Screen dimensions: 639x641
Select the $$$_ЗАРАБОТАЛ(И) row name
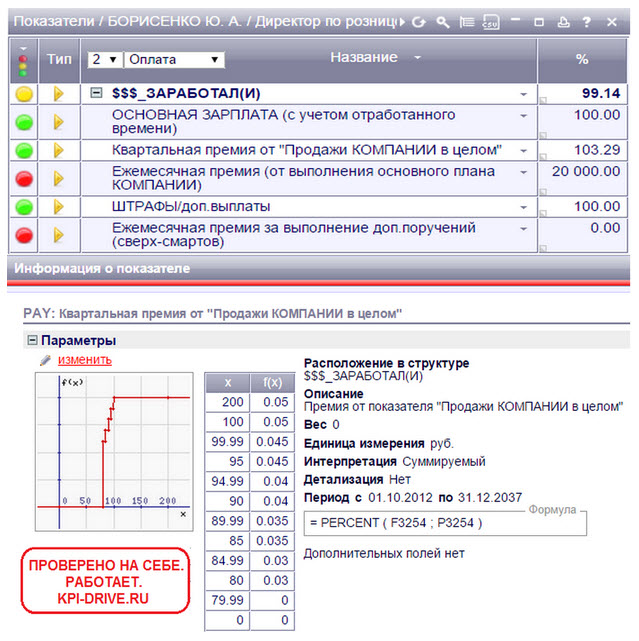(x=186, y=94)
